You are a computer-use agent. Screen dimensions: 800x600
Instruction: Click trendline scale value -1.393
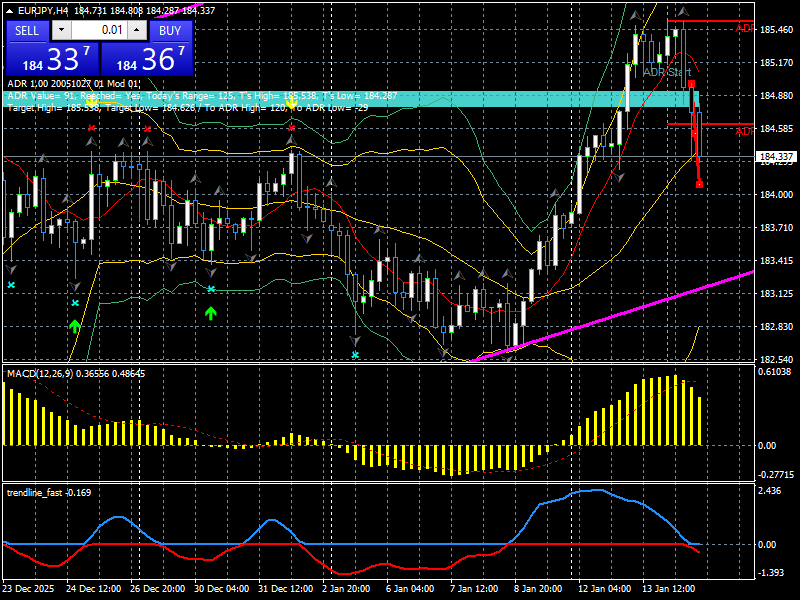(x=771, y=573)
